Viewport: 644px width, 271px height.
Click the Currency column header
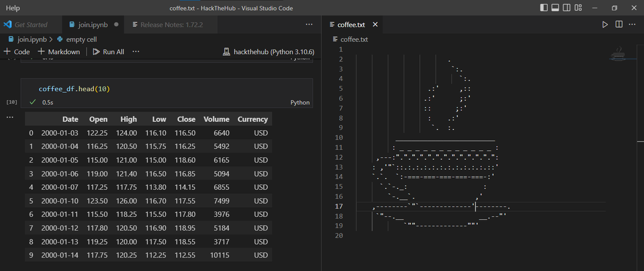(x=252, y=119)
